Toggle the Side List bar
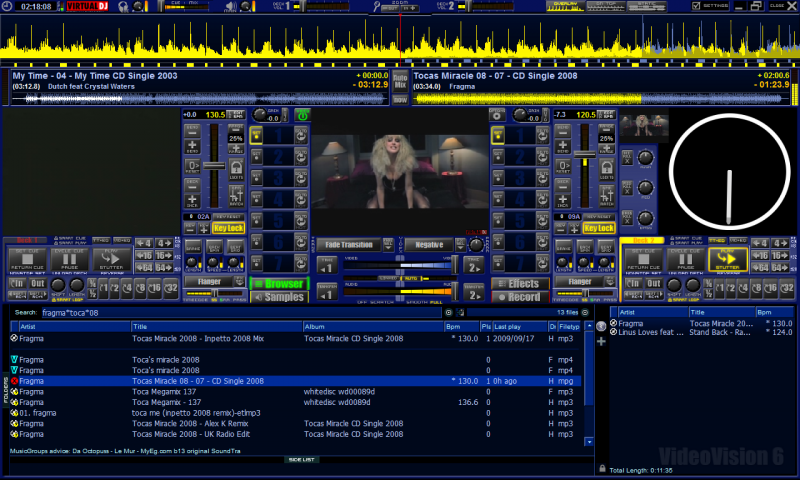Screen dimensions: 800x480 tap(301, 460)
